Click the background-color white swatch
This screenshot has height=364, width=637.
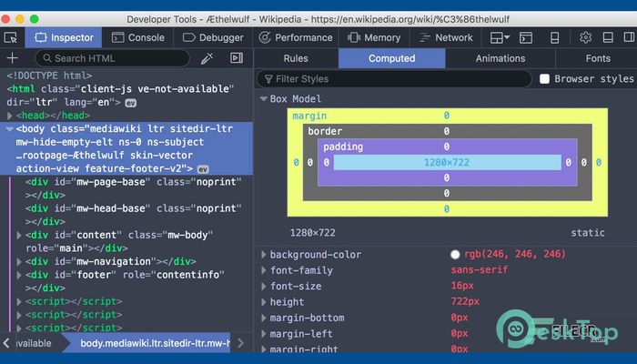pyautogui.click(x=455, y=255)
